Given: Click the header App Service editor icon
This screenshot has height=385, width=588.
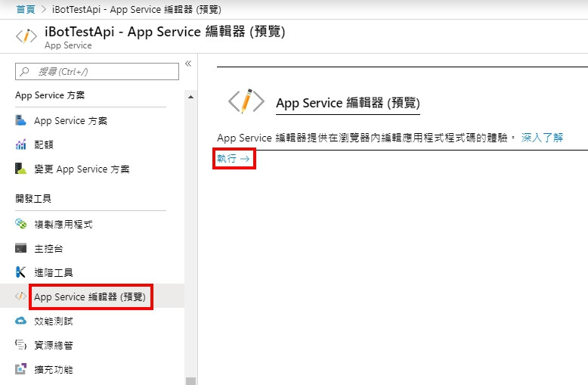Looking at the screenshot, I should click(26, 36).
